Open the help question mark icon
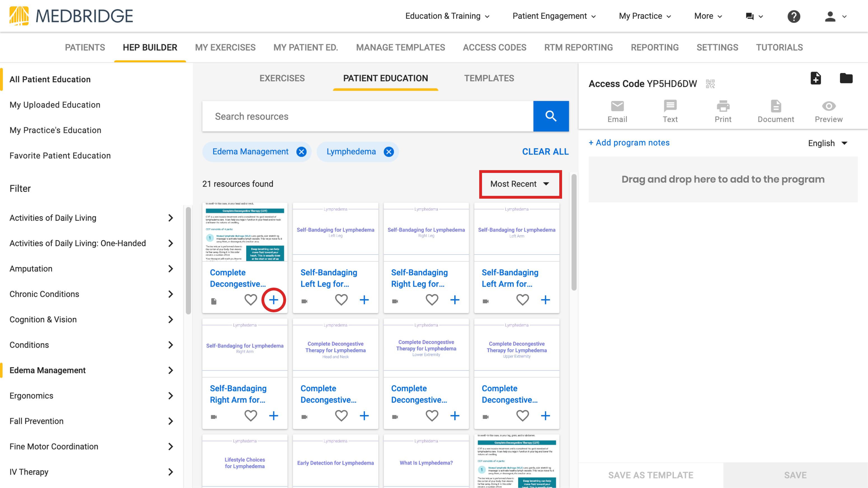Viewport: 868px width, 488px height. click(x=794, y=16)
